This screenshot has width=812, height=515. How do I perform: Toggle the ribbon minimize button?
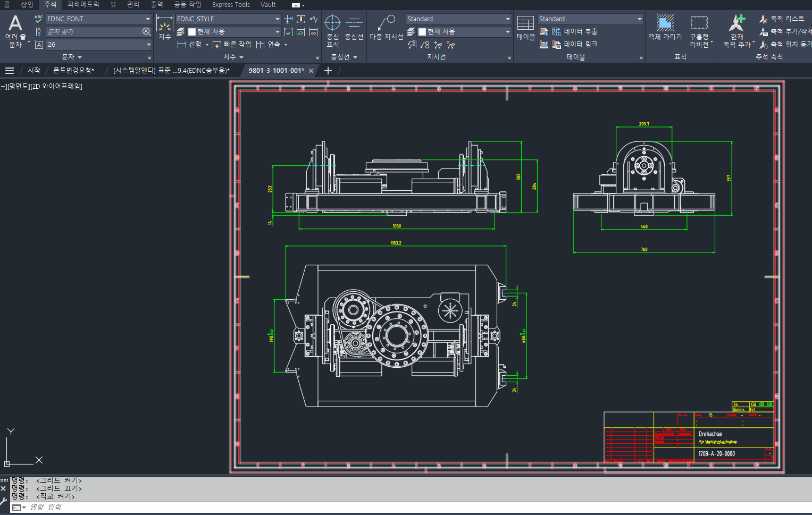pos(296,5)
